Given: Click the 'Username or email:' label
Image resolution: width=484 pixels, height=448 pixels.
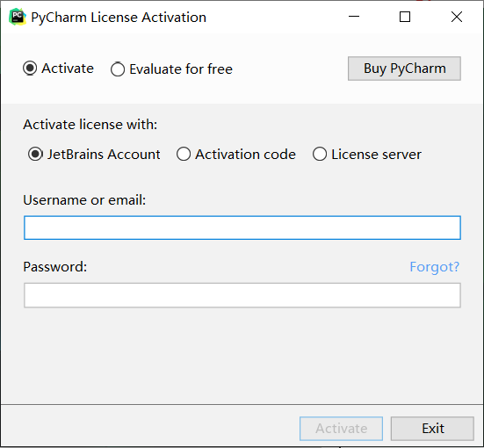Looking at the screenshot, I should [84, 200].
